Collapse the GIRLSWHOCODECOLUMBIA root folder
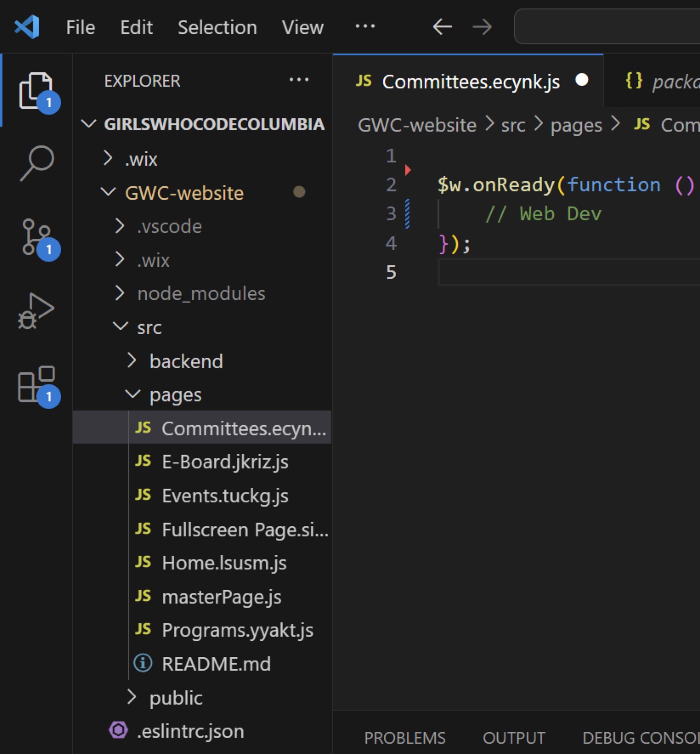 point(203,124)
